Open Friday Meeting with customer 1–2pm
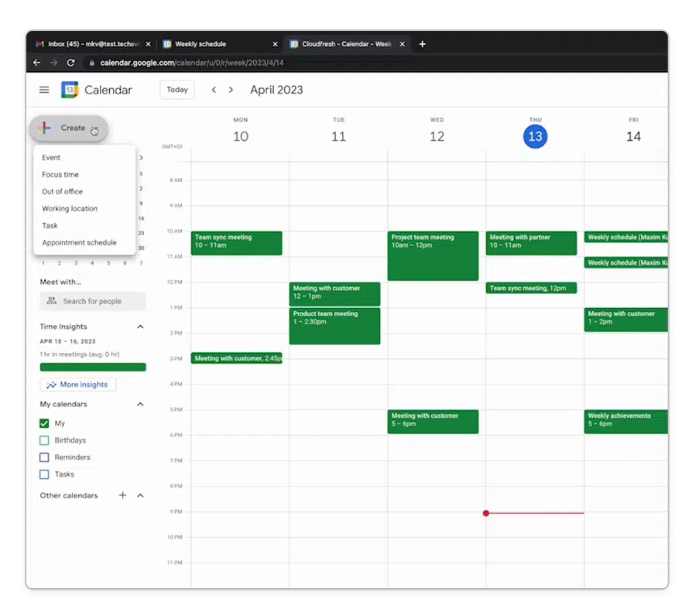Image resolution: width=692 pixels, height=616 pixels. pos(625,320)
